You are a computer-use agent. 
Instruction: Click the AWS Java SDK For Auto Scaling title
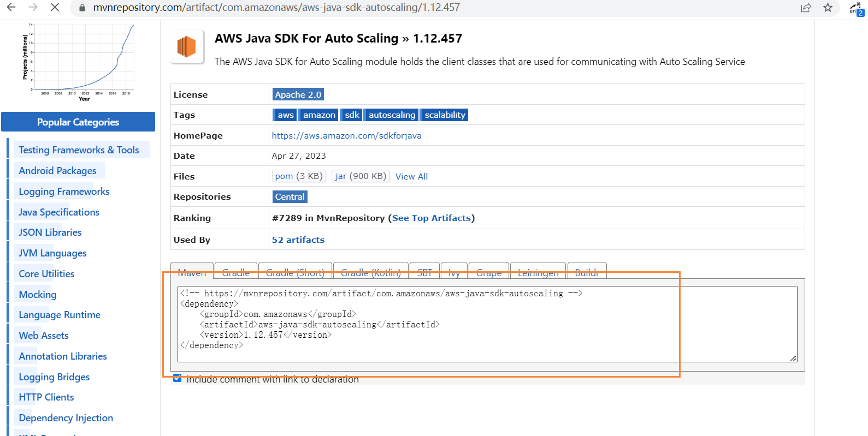306,38
